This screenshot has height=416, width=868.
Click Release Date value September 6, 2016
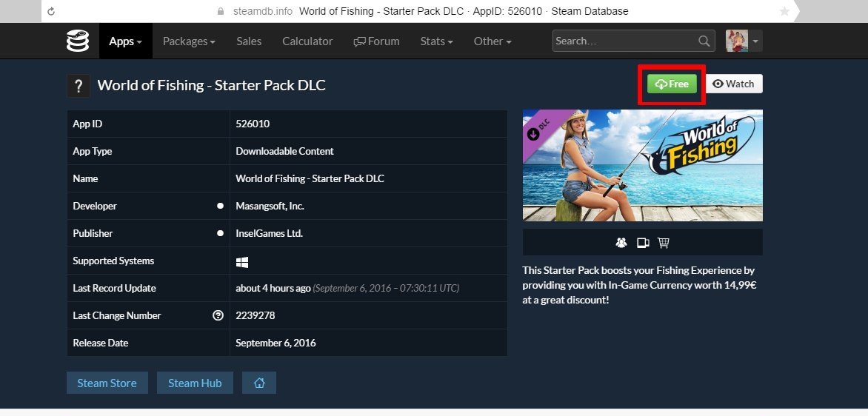pyautogui.click(x=276, y=343)
